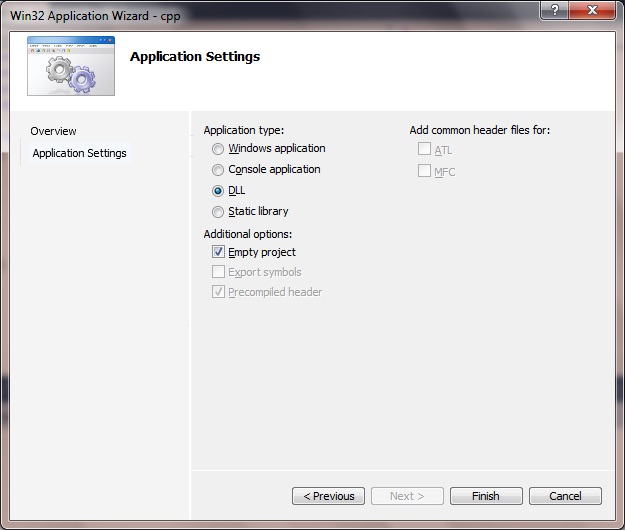The width and height of the screenshot is (625, 530).
Task: Uncheck the Empty project checkbox
Action: pos(218,251)
